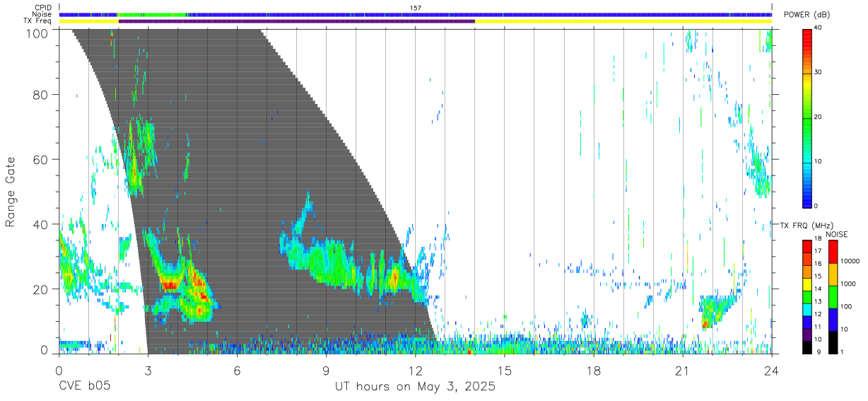Click the "NOISE" legend title
The width and height of the screenshot is (868, 401).
[836, 234]
